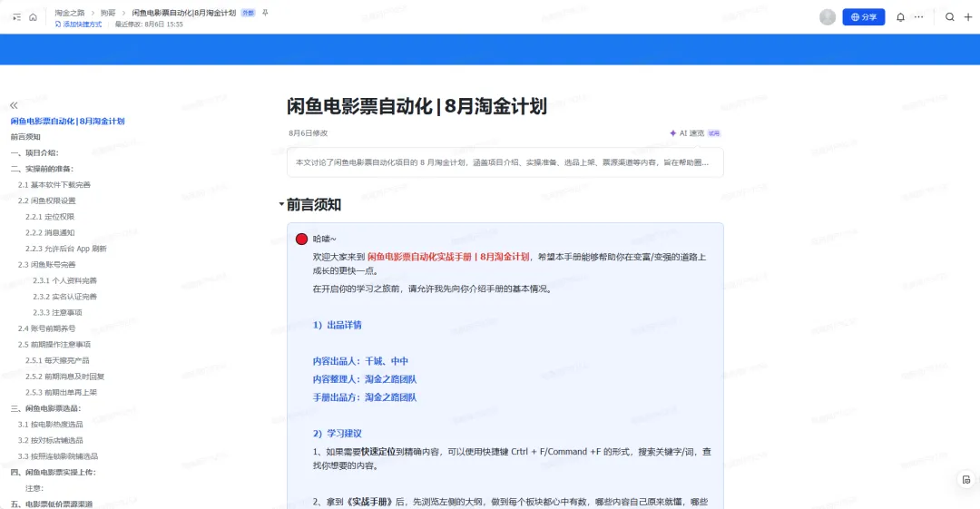
Task: Click the 8月6日修改 modification date text
Action: 309,133
